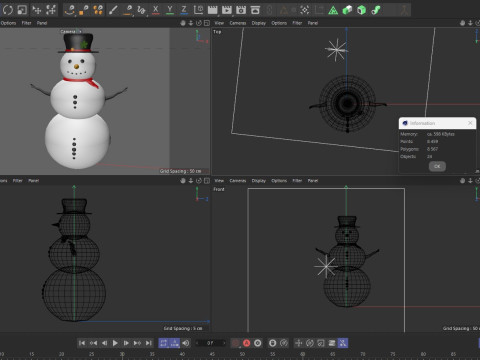
Task: Open the Display menu in Front viewport
Action: coord(259,181)
